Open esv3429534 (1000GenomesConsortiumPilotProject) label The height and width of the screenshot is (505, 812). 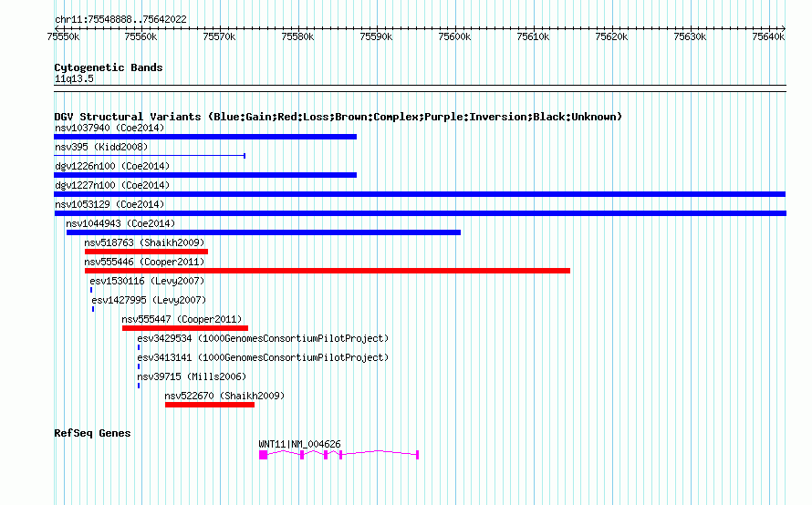coord(263,338)
